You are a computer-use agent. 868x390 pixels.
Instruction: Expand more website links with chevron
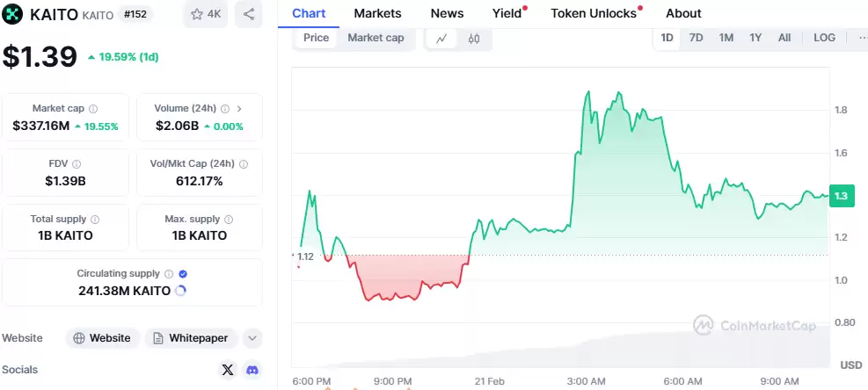tap(252, 338)
